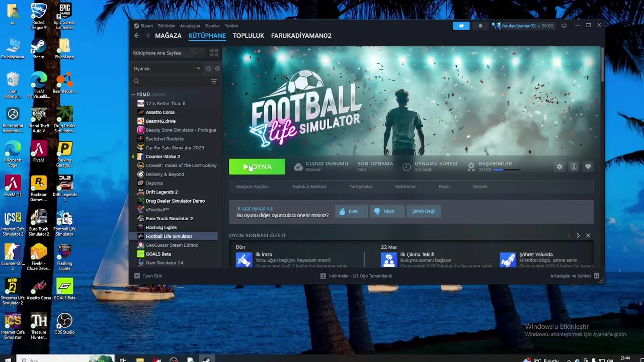The image size is (644, 362).
Task: Click the library search field
Action: 175,81
